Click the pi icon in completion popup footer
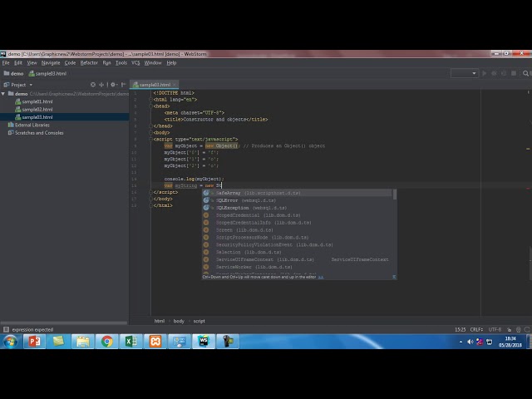 (394, 277)
